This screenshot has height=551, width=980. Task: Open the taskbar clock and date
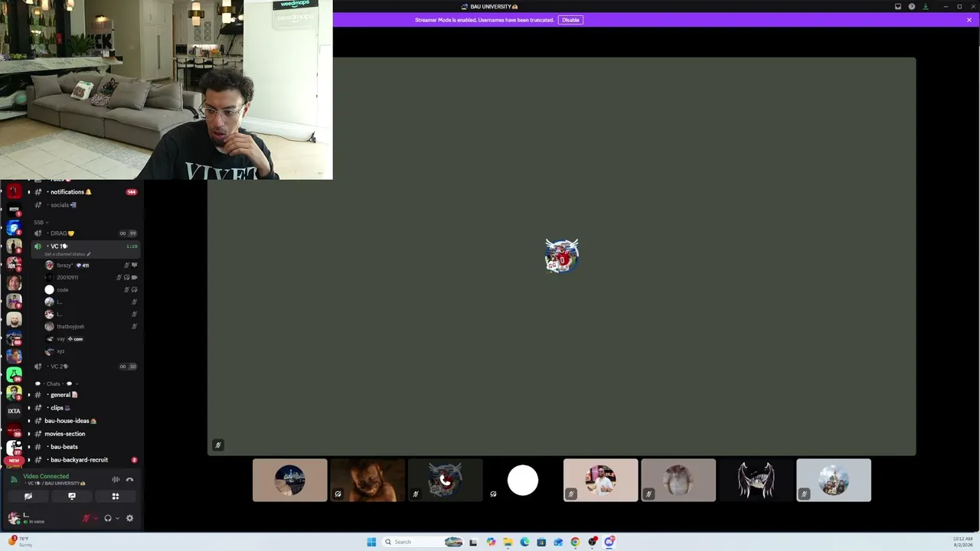pyautogui.click(x=963, y=542)
